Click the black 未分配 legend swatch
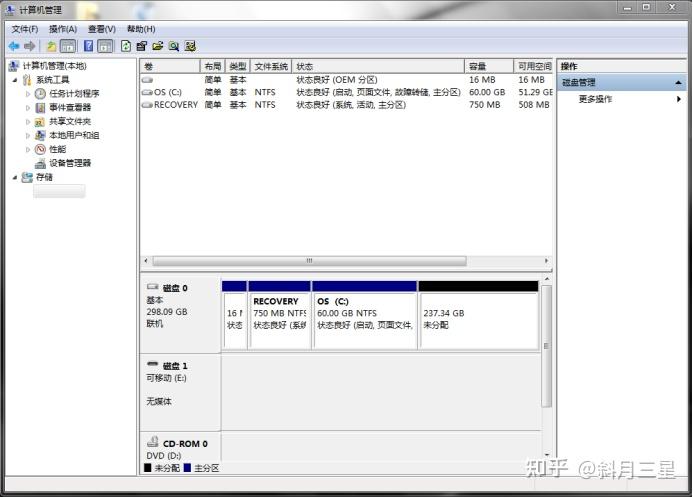 click(148, 468)
